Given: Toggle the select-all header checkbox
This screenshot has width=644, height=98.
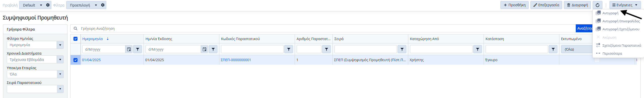Looking at the screenshot, I should 75,39.
